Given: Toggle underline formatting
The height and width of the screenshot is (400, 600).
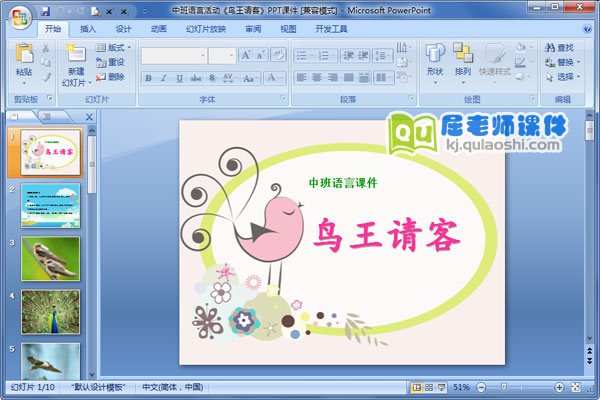Looking at the screenshot, I should point(179,78).
